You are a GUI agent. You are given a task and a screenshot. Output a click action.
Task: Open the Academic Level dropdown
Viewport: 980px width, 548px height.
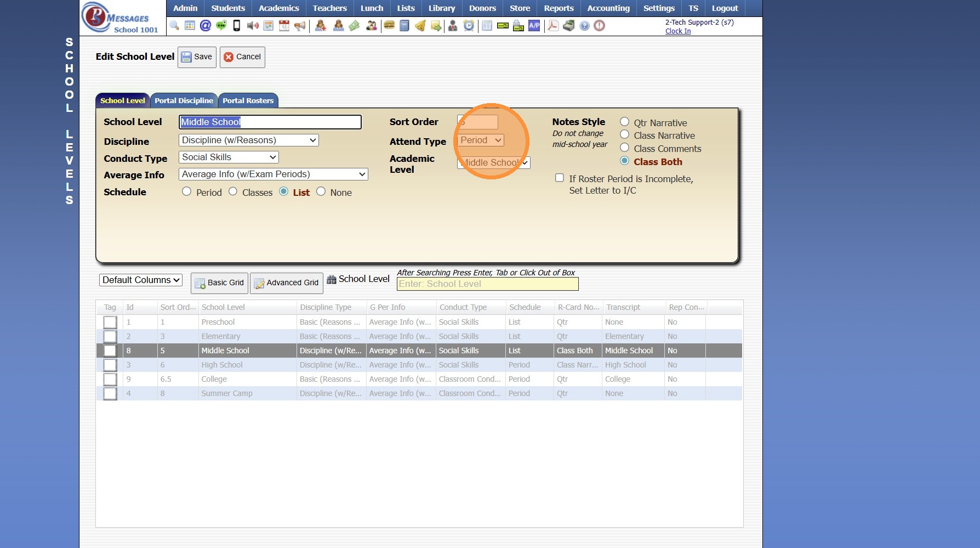[x=494, y=163]
